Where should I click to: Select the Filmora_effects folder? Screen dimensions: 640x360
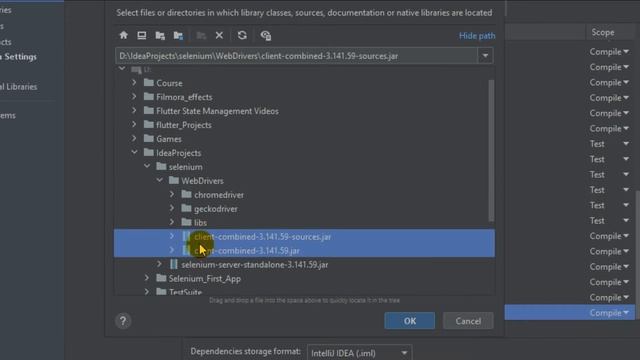click(x=184, y=97)
